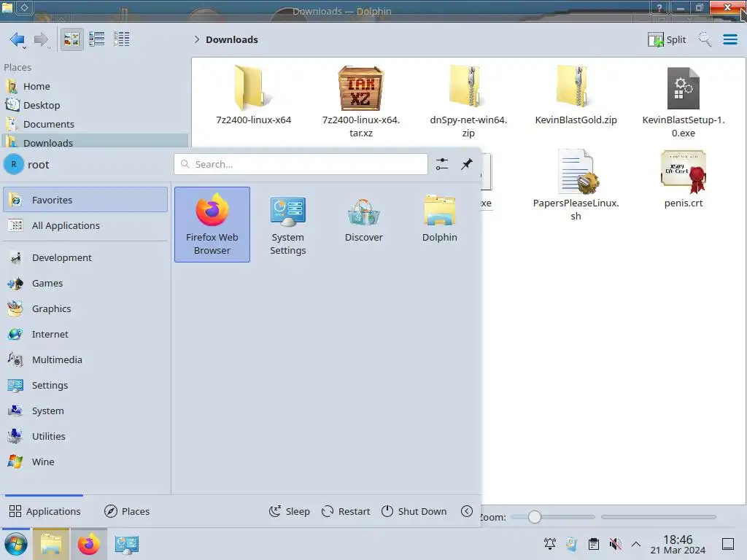
Task: Click the Split view button
Action: click(667, 39)
